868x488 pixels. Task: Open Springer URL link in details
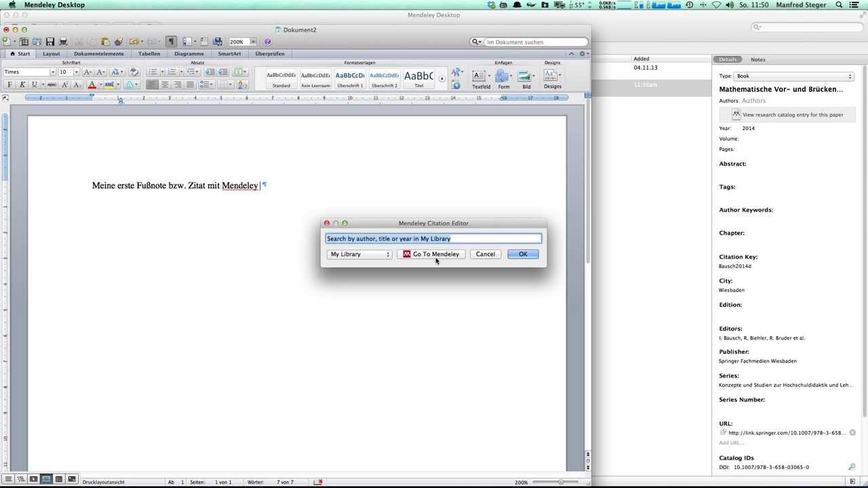(x=787, y=432)
